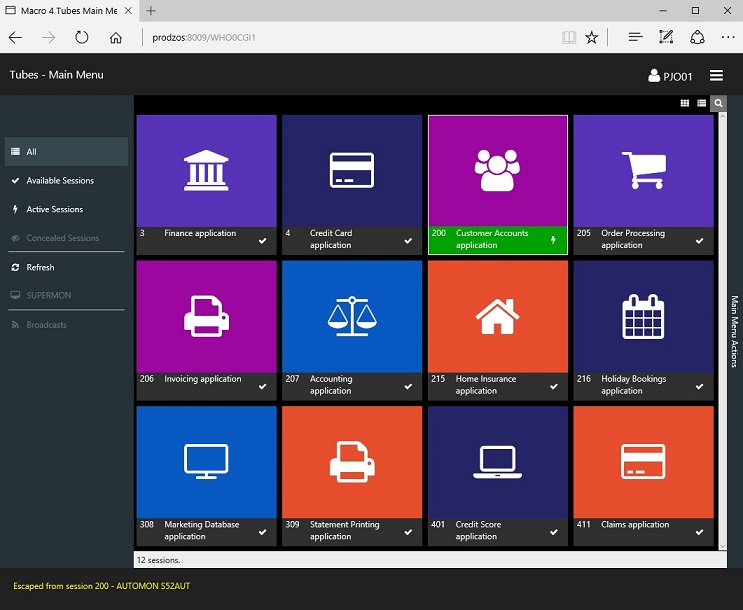Click the checkmark on Claims application tile
The image size is (743, 610).
click(x=699, y=532)
